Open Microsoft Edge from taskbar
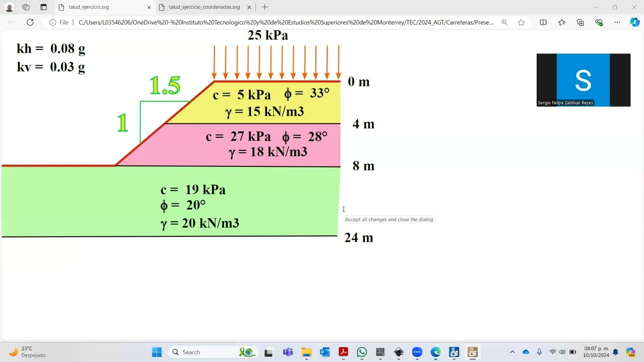 [x=435, y=352]
